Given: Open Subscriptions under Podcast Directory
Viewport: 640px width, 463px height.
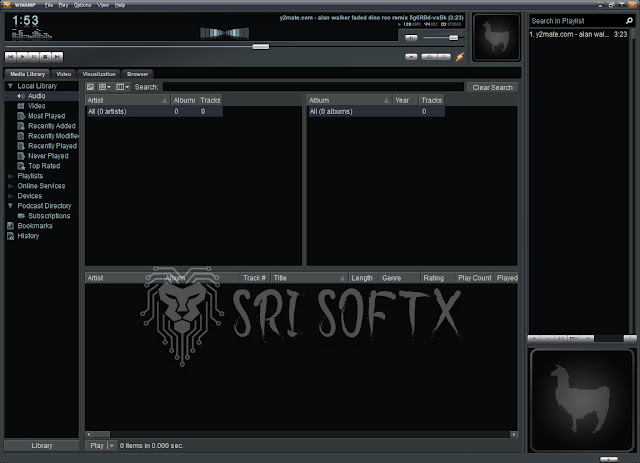Looking at the screenshot, I should pos(42,216).
